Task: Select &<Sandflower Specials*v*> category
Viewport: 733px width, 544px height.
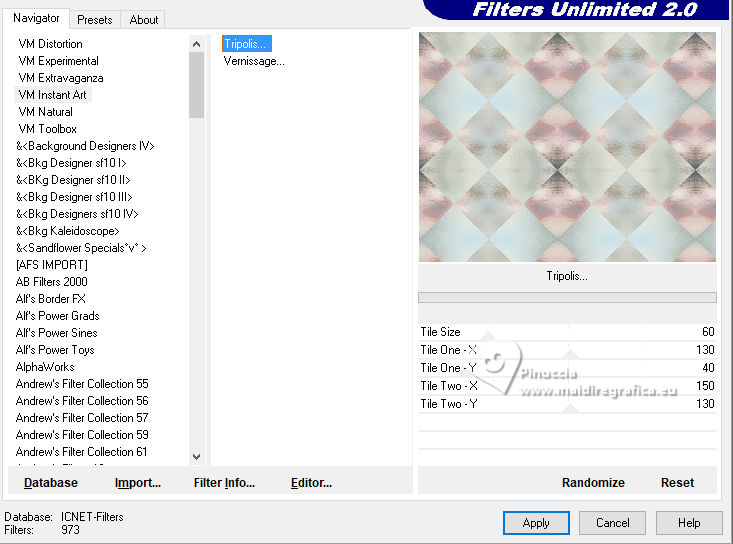Action: pos(81,248)
